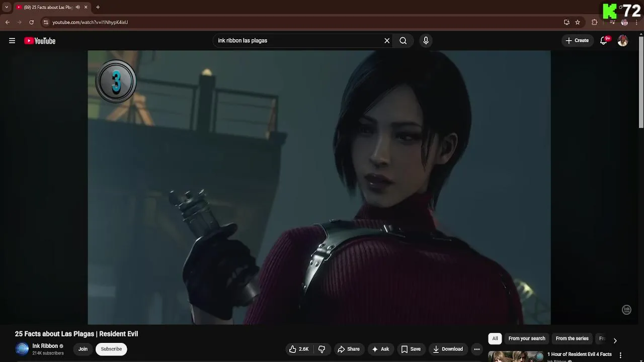This screenshot has width=644, height=362.
Task: View site information icon in address bar
Action: point(46,22)
